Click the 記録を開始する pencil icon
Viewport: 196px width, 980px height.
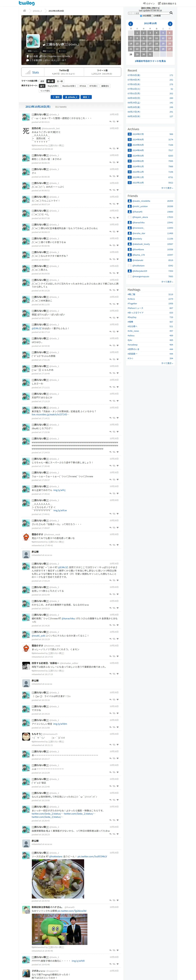159,3
